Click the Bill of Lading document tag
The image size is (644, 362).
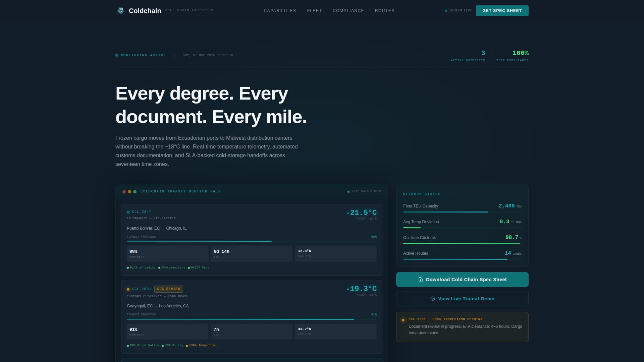(141, 268)
